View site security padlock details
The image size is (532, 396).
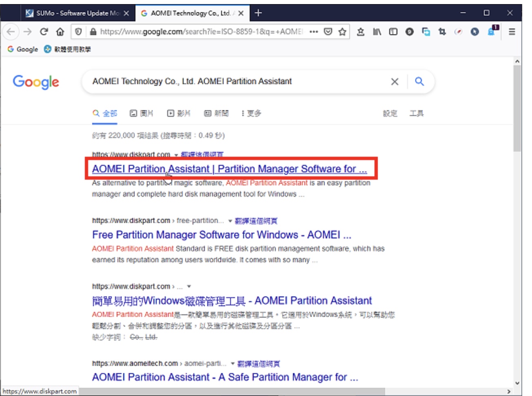point(93,32)
